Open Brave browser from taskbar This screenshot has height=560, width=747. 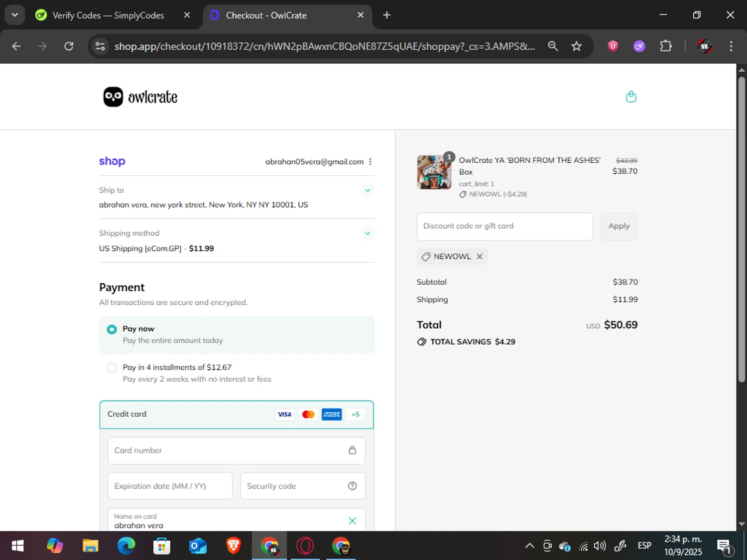[x=234, y=546]
